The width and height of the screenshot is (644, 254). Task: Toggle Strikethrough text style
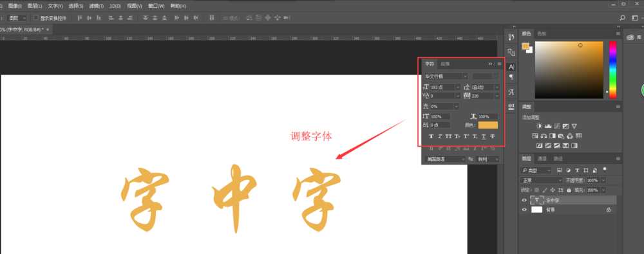click(493, 136)
